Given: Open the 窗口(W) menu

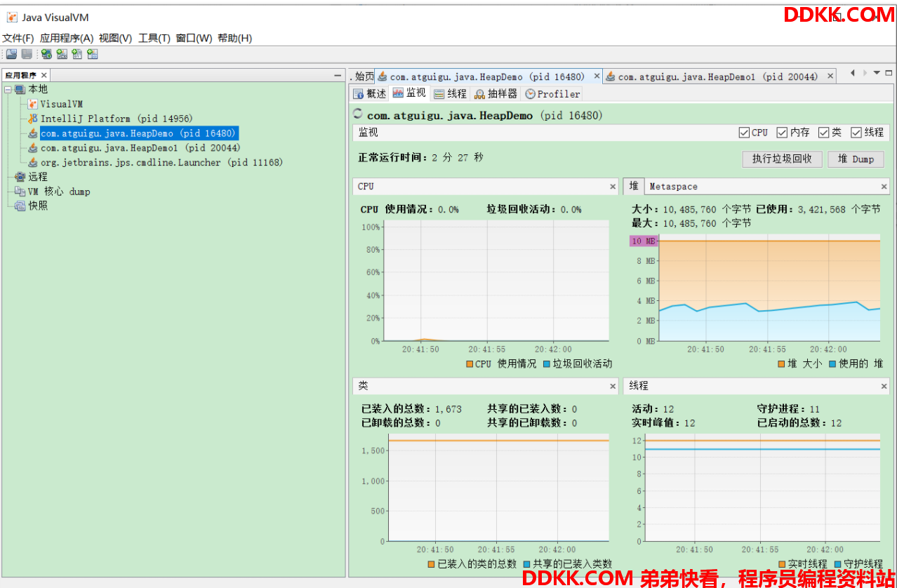Looking at the screenshot, I should pyautogui.click(x=194, y=38).
